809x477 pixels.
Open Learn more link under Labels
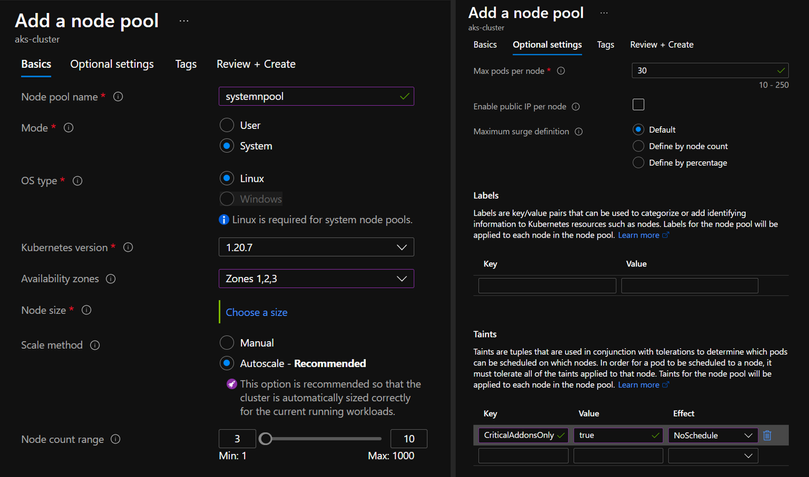(x=639, y=235)
